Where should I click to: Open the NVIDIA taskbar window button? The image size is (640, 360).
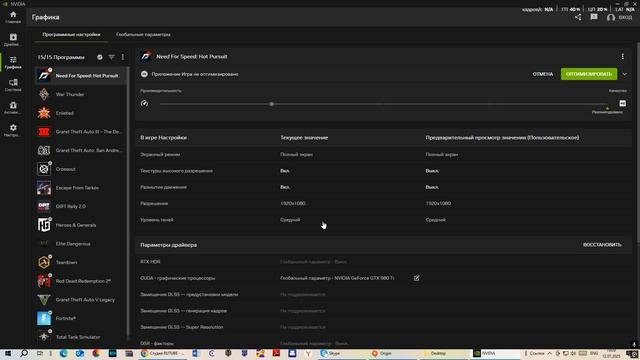tap(496, 353)
